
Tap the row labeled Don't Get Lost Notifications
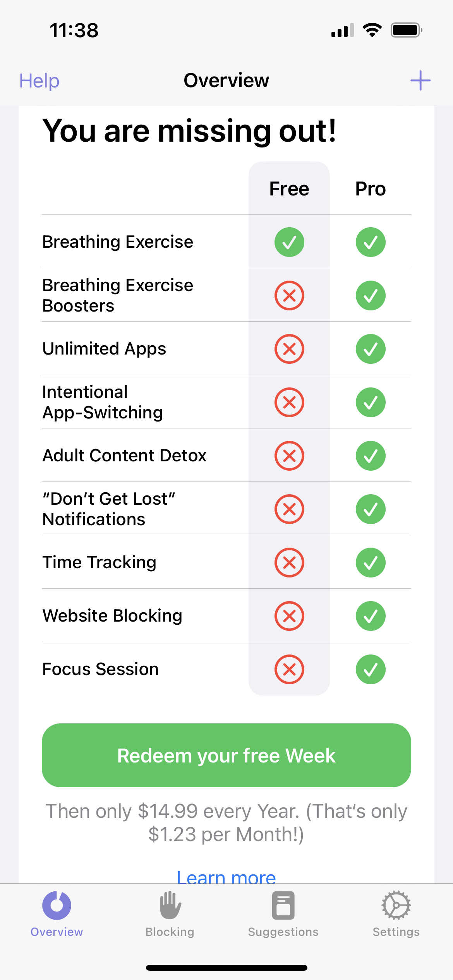click(109, 509)
